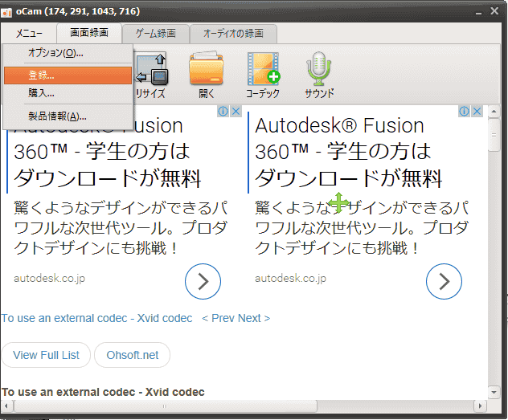Switch to the ゲーム録画 tab
Screen dimensions: 508x420
[156, 34]
